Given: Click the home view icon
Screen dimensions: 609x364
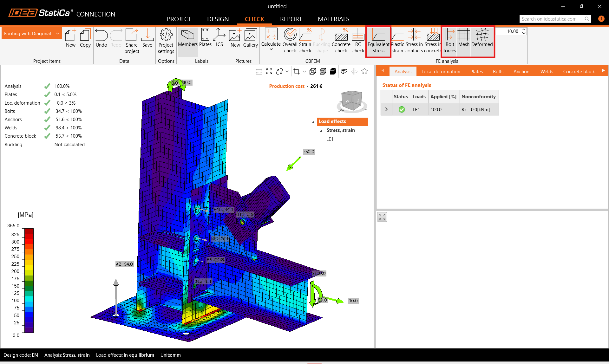Looking at the screenshot, I should 364,72.
